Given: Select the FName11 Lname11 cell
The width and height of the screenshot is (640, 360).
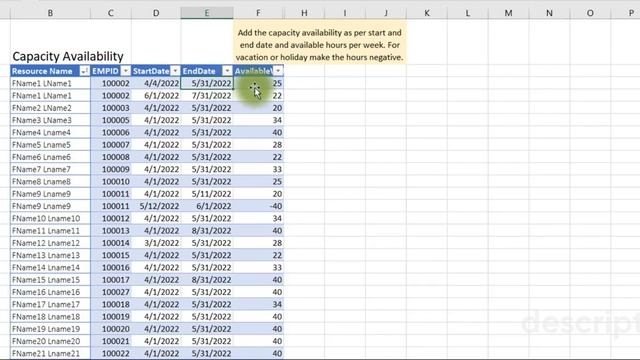Looking at the screenshot, I should pos(50,231).
